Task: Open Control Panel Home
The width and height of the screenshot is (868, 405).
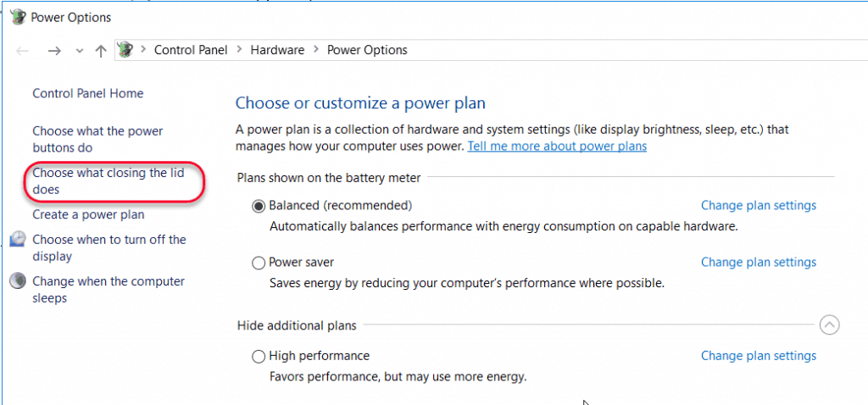Action: [87, 93]
